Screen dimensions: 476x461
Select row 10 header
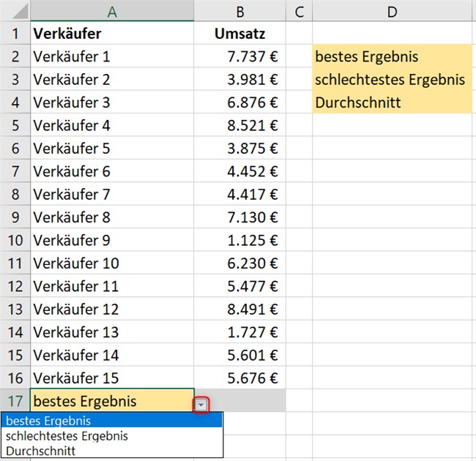click(15, 240)
